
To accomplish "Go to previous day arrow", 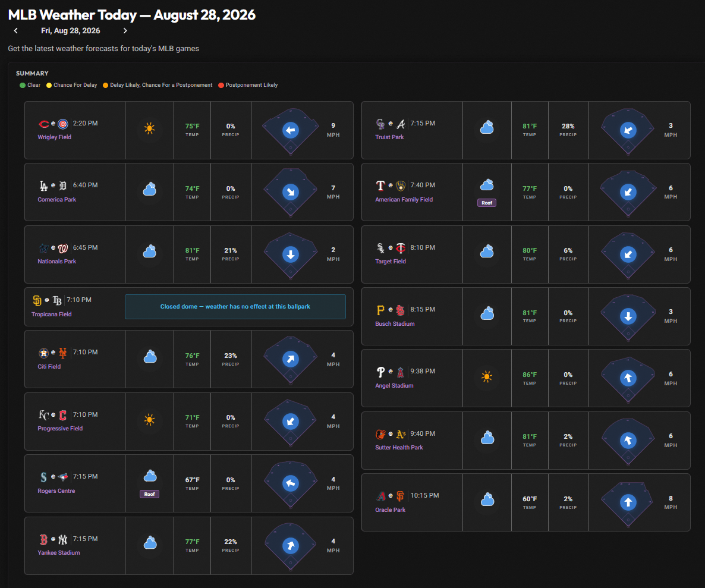I will [x=15, y=30].
